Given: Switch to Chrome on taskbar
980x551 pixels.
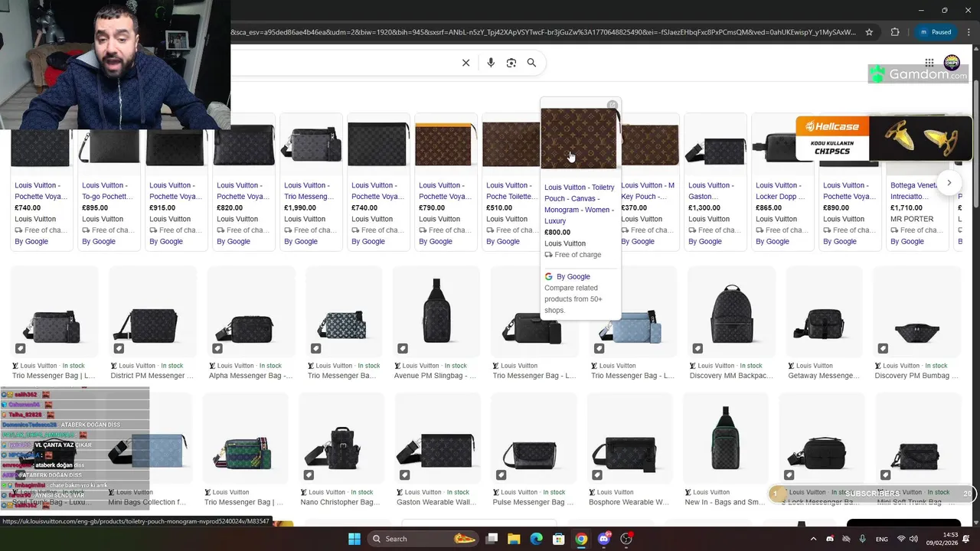Looking at the screenshot, I should click(x=581, y=539).
